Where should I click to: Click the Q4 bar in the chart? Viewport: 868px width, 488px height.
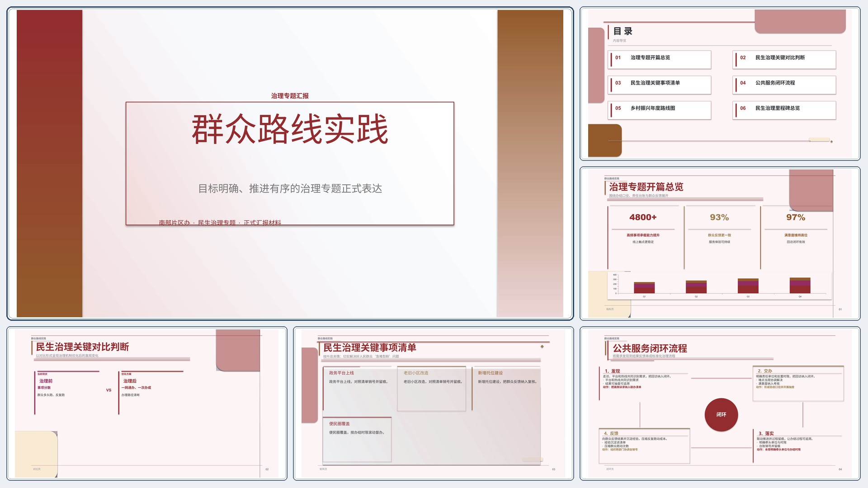(x=800, y=286)
